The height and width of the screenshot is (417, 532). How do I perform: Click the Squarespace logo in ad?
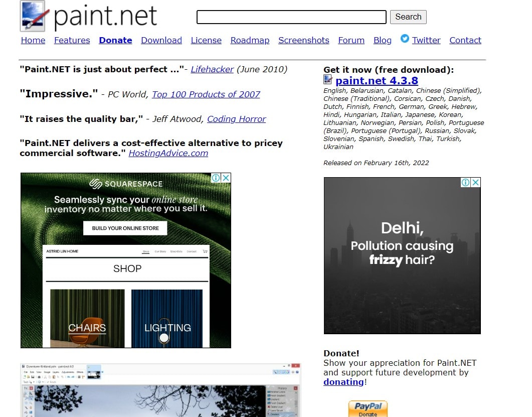coord(126,184)
